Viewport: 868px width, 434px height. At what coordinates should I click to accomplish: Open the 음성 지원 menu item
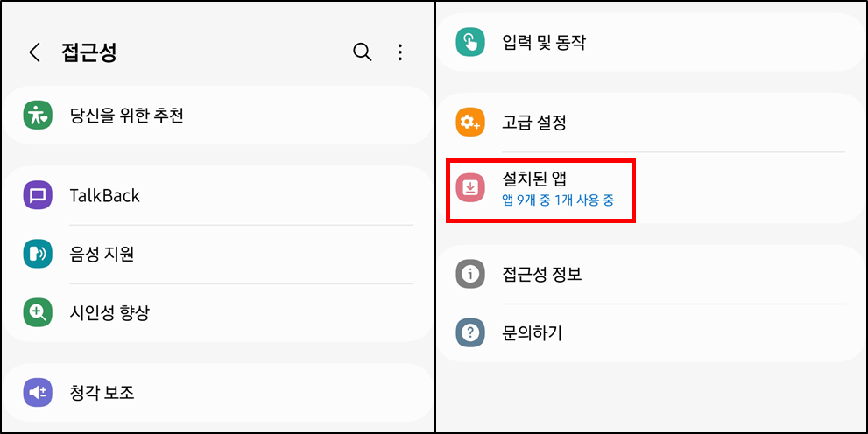pyautogui.click(x=102, y=254)
